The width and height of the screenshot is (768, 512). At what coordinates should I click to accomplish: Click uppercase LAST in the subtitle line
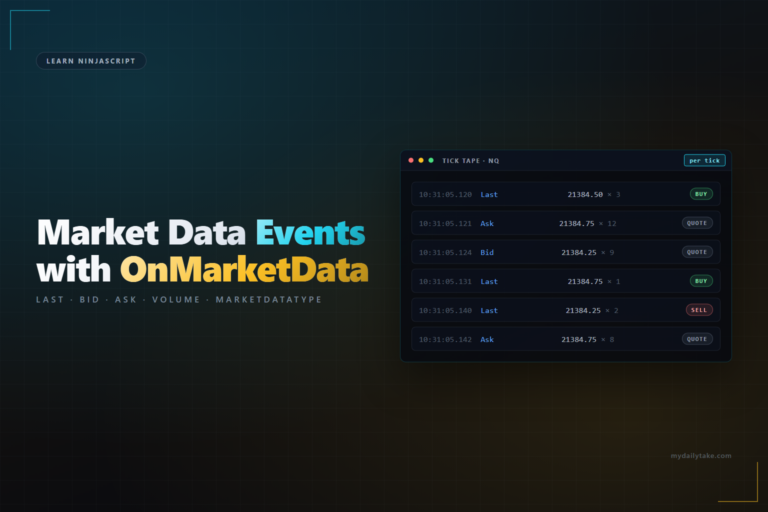click(x=50, y=299)
